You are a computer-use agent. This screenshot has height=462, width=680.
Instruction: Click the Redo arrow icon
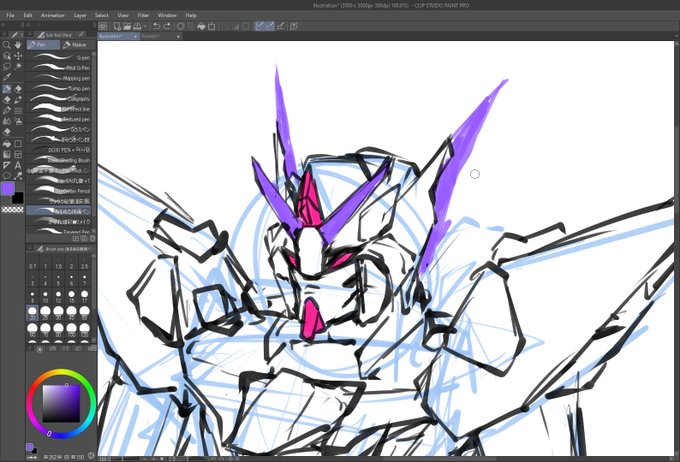[167, 26]
